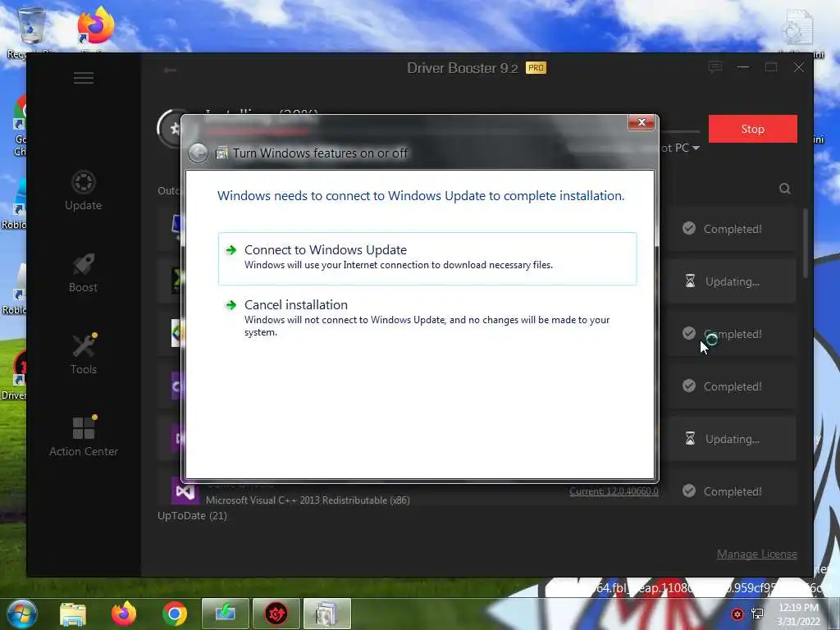Open File Explorer from the taskbar

[x=73, y=614]
